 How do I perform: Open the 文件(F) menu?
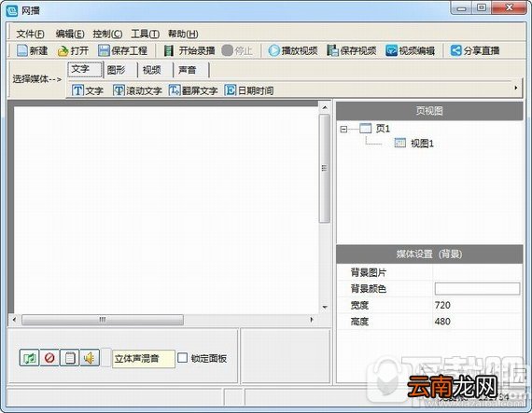tap(30, 34)
